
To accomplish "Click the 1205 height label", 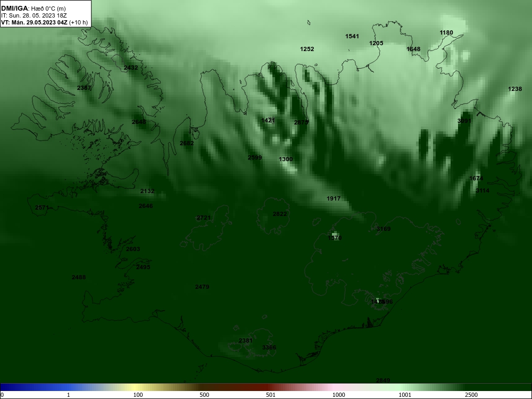I will (x=376, y=43).
